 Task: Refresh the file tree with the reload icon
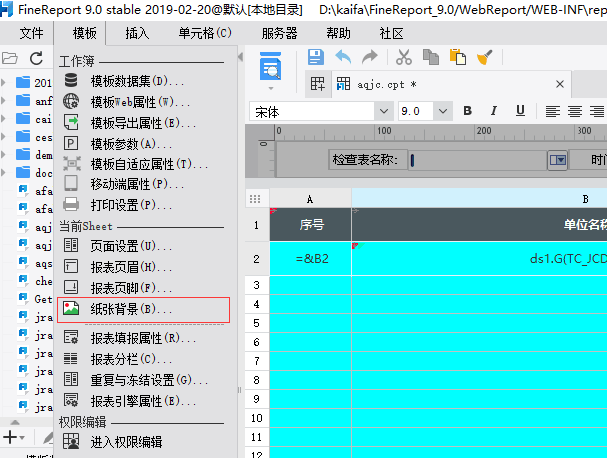[x=37, y=58]
